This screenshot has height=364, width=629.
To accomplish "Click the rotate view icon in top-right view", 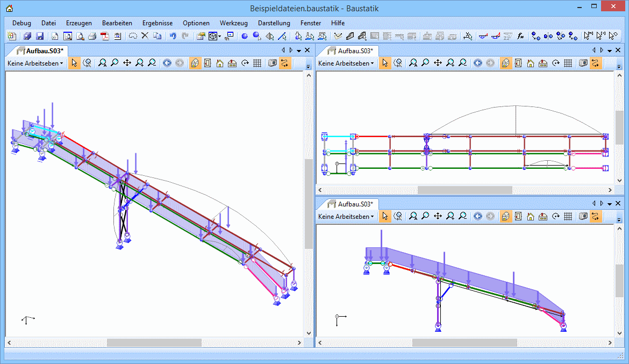I will point(556,63).
